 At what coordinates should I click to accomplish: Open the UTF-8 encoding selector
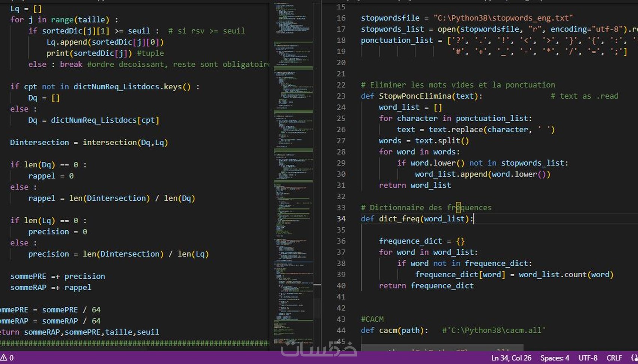click(588, 358)
